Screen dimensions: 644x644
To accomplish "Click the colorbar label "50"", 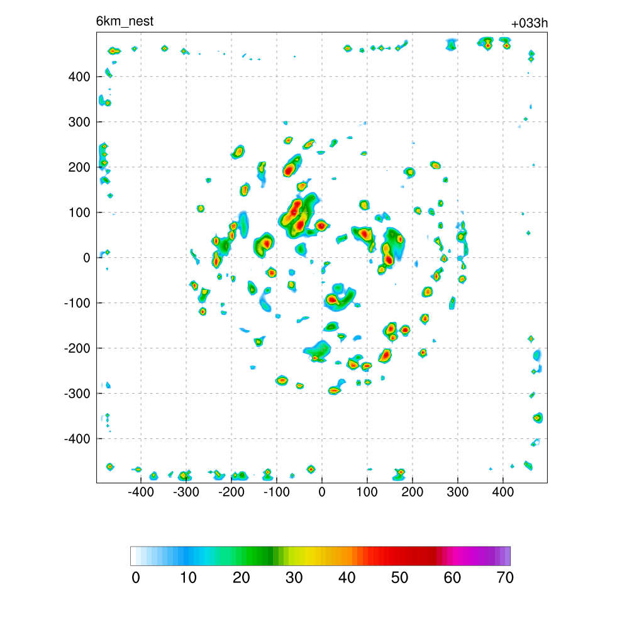I will coord(399,578).
